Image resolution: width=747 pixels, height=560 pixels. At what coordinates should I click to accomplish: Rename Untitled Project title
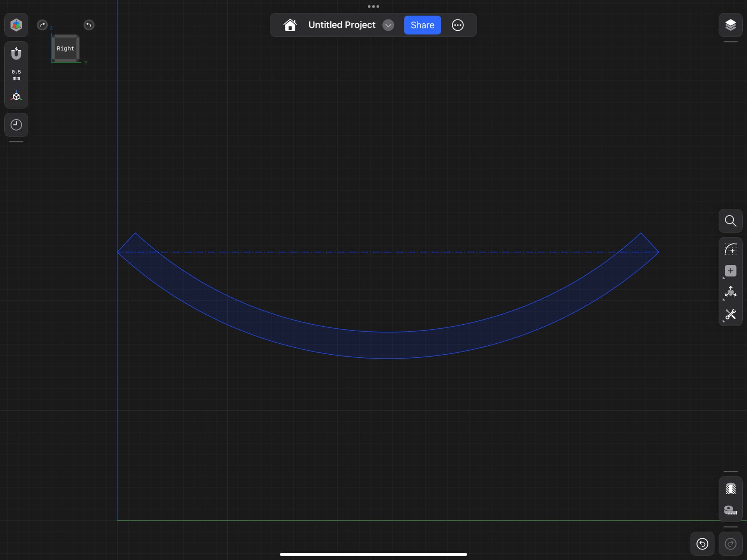(x=342, y=25)
